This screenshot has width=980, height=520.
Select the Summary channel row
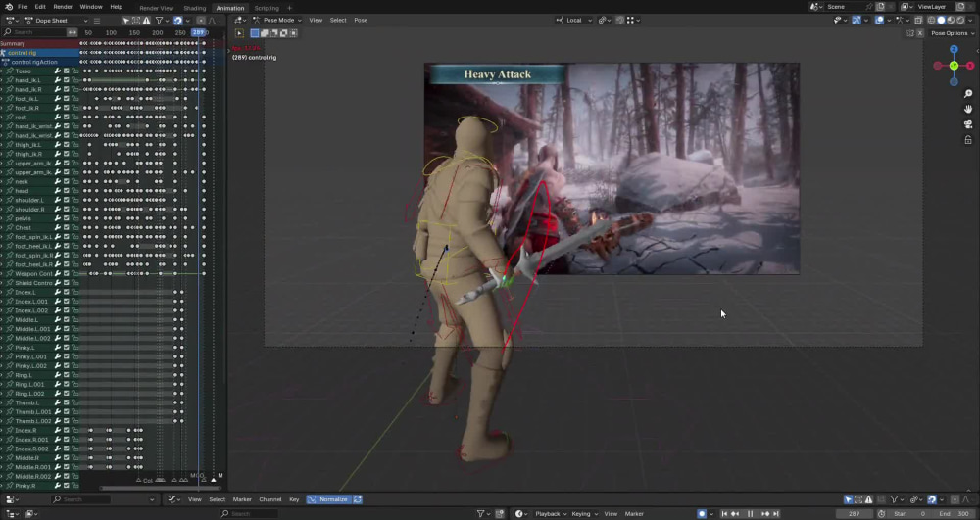(39, 44)
